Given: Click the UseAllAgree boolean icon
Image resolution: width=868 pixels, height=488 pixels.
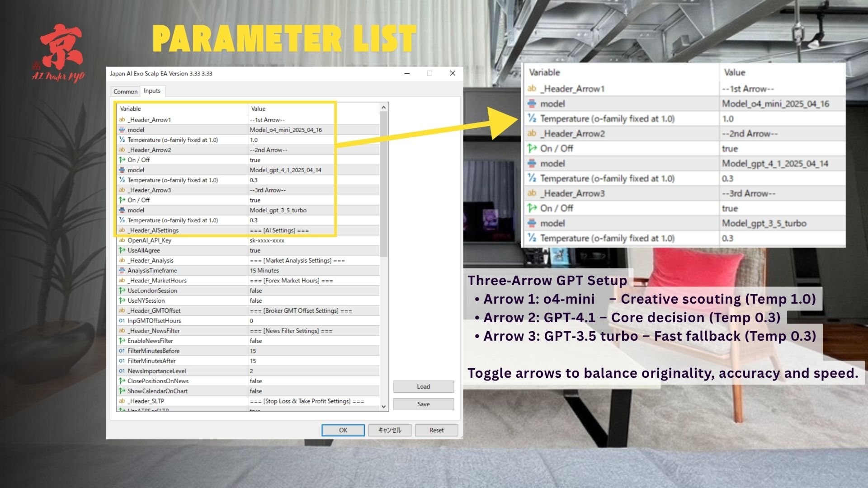Looking at the screenshot, I should pyautogui.click(x=122, y=250).
